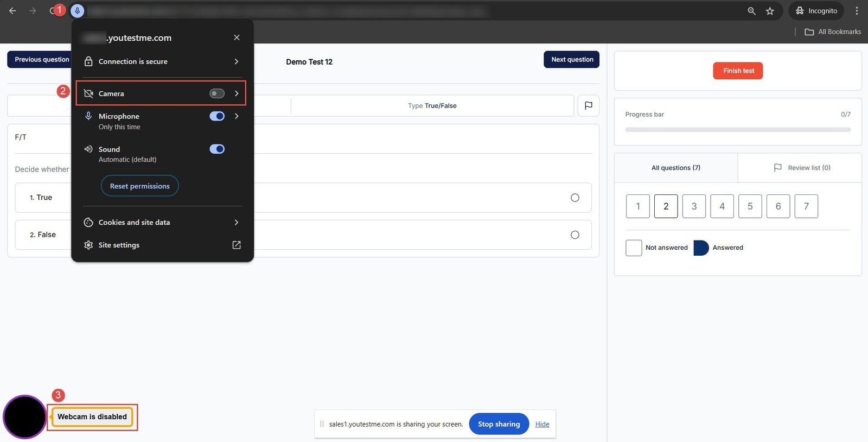Viewport: 868px width, 442px height.
Task: Select the All questions tab
Action: coord(675,168)
